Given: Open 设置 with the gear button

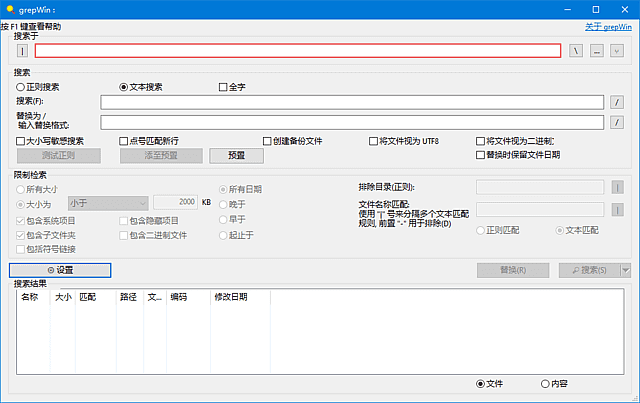Looking at the screenshot, I should [x=60, y=270].
